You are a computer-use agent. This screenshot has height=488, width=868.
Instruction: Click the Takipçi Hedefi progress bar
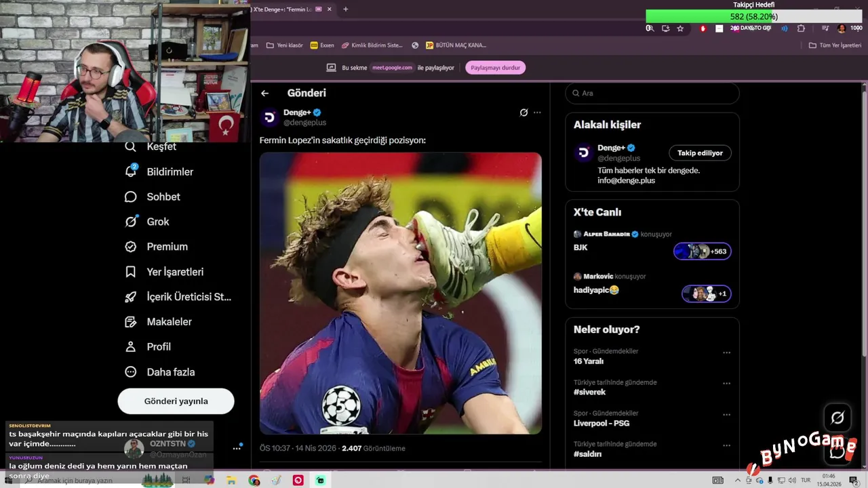[753, 16]
